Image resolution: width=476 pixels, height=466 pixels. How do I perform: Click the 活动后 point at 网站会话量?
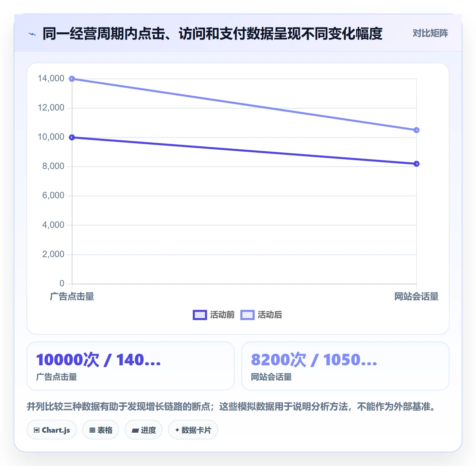click(x=417, y=130)
